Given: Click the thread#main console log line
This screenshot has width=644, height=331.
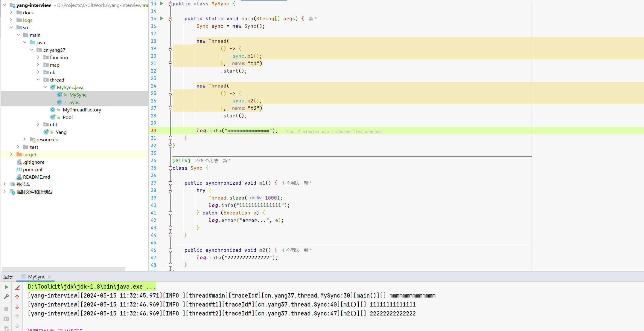Looking at the screenshot, I should pyautogui.click(x=232, y=295).
